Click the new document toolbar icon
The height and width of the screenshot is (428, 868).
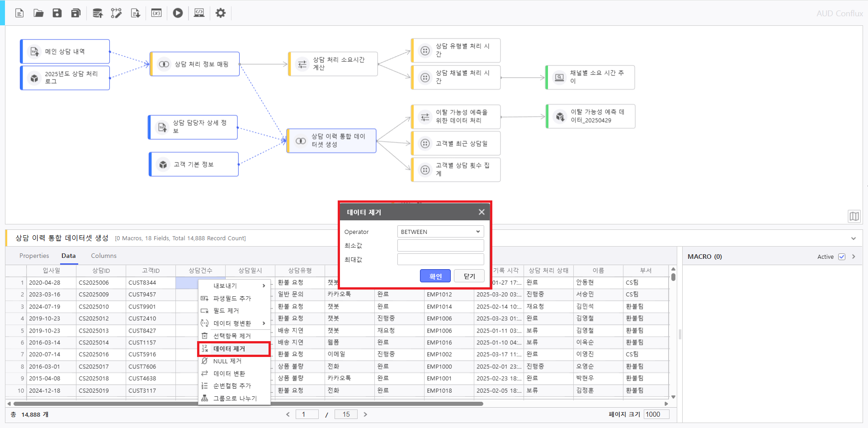[19, 13]
